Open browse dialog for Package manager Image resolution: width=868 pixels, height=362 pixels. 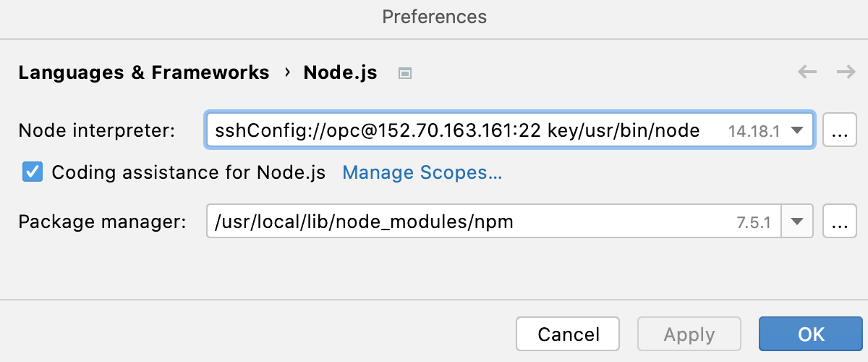pos(839,222)
